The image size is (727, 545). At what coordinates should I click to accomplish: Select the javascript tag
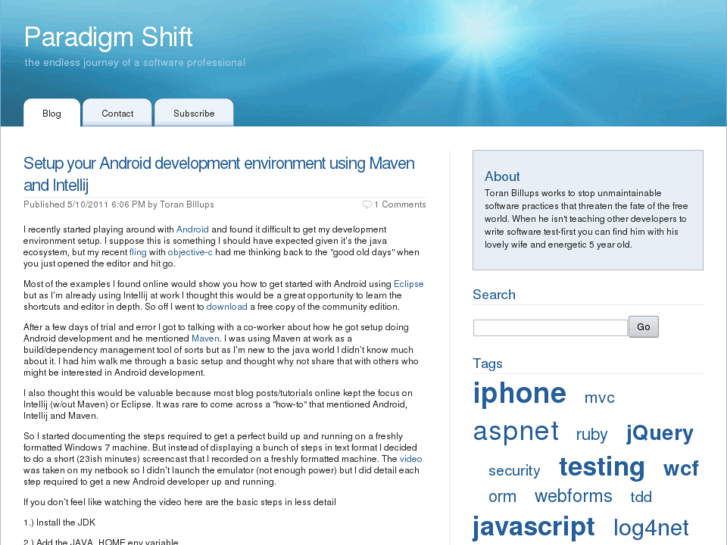533,527
